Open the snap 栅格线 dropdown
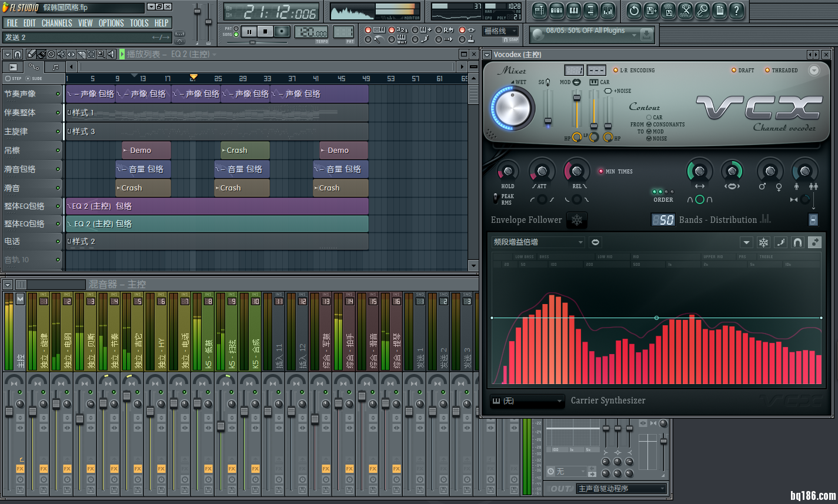 pos(500,31)
